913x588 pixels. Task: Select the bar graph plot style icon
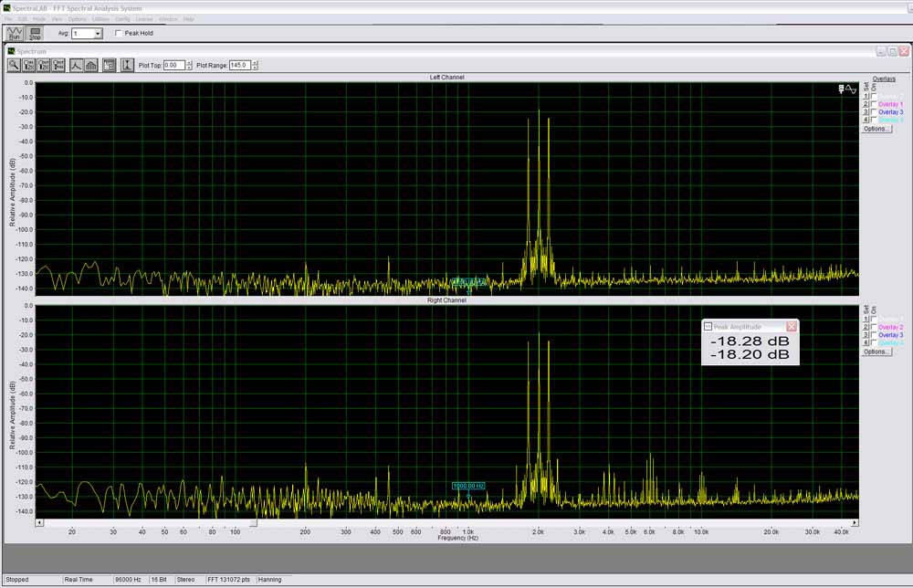(90, 65)
